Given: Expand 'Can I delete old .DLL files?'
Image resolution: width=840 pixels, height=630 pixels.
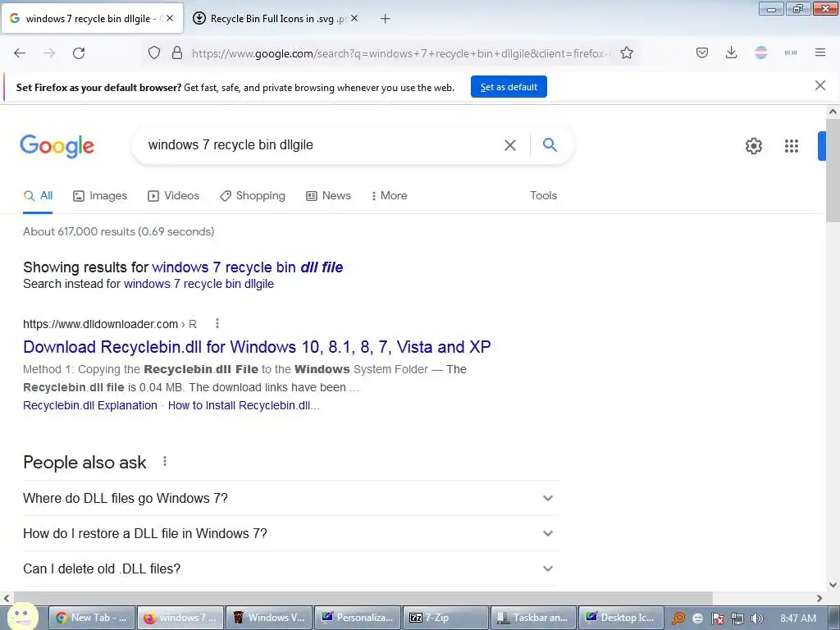Looking at the screenshot, I should point(290,569).
